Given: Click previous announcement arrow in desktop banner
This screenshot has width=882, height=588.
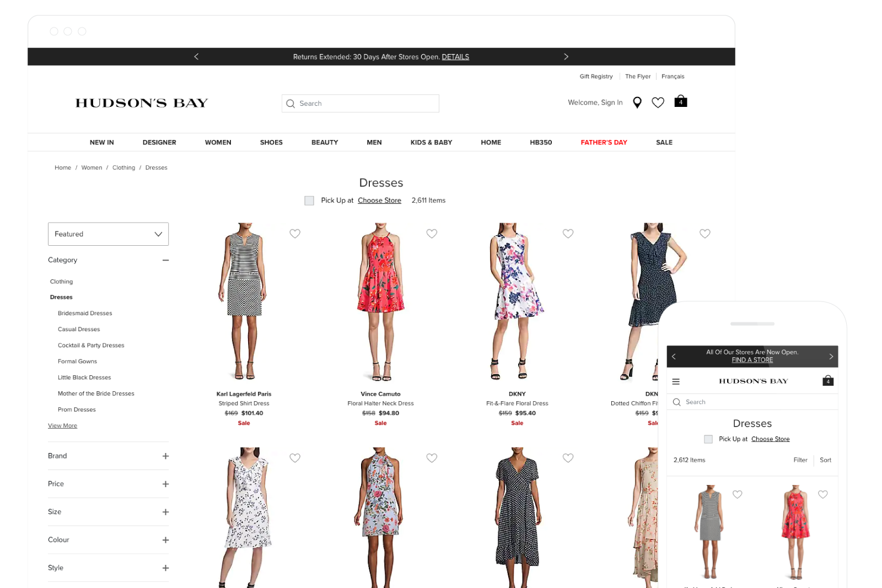Looking at the screenshot, I should tap(196, 57).
